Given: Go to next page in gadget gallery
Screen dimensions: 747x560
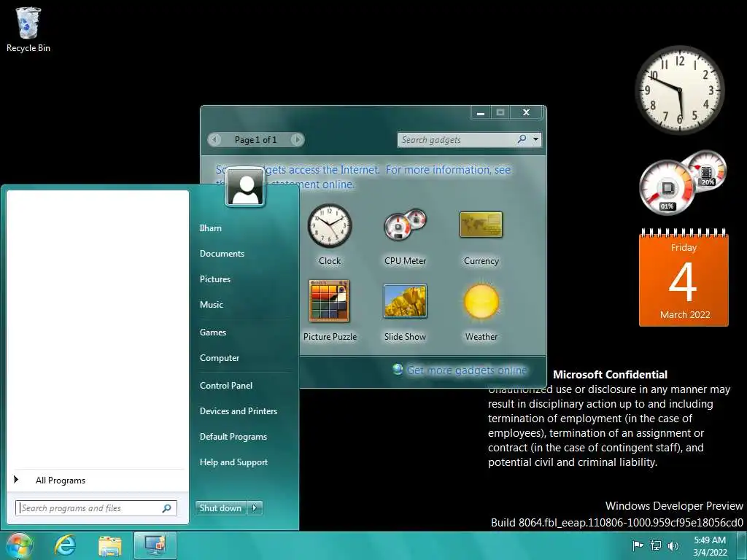Looking at the screenshot, I should (297, 139).
